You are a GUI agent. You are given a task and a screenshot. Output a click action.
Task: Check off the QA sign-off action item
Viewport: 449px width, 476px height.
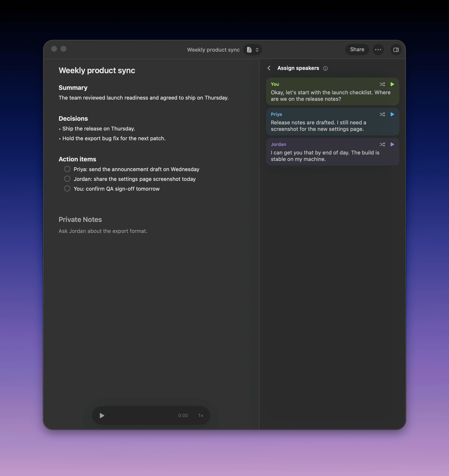pos(67,188)
